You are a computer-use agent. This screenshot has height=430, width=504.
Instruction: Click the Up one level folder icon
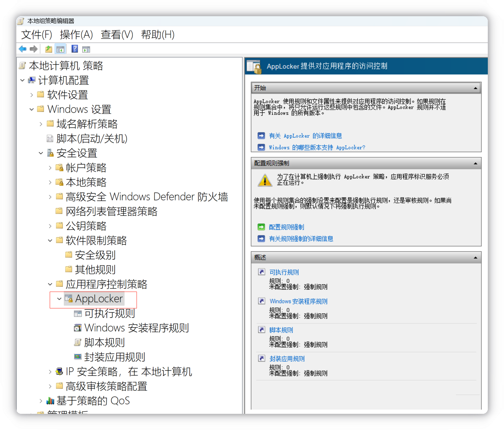(49, 49)
